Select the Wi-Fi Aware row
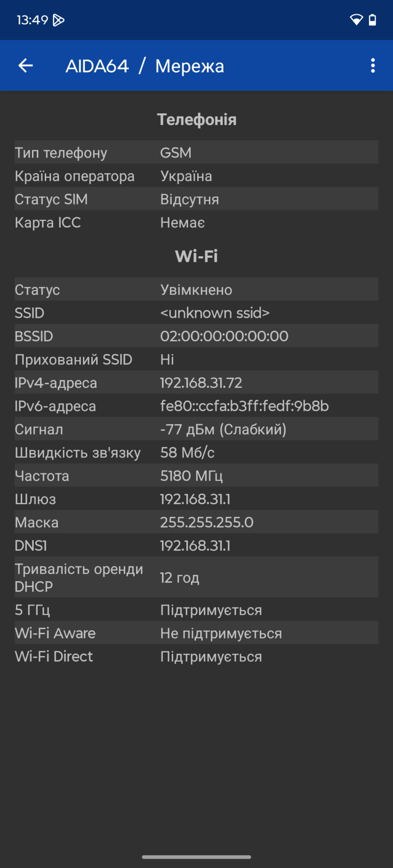The width and height of the screenshot is (393, 868). pyautogui.click(x=196, y=633)
